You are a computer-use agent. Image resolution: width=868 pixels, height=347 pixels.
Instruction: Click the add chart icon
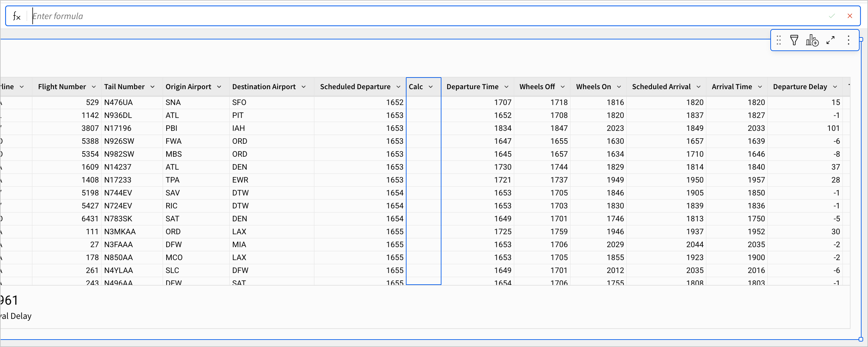812,40
